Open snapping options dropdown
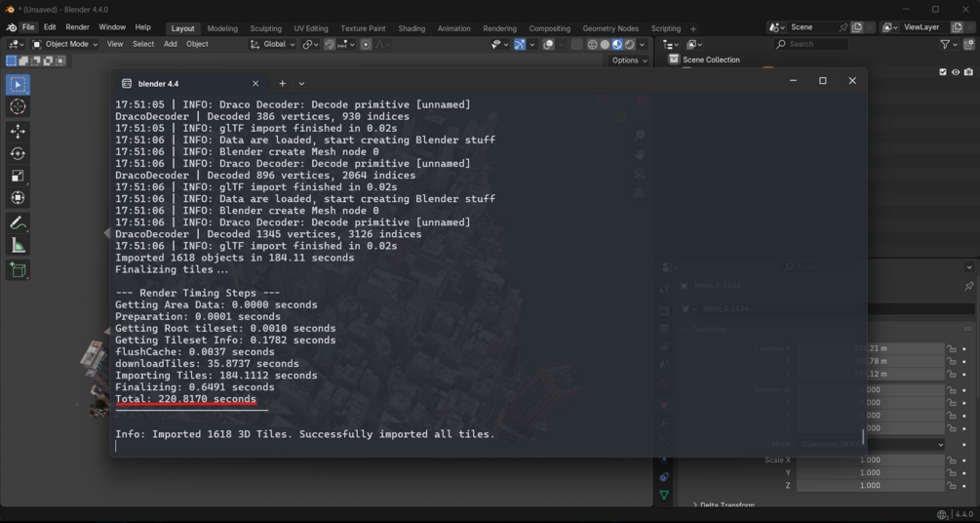 coord(346,45)
